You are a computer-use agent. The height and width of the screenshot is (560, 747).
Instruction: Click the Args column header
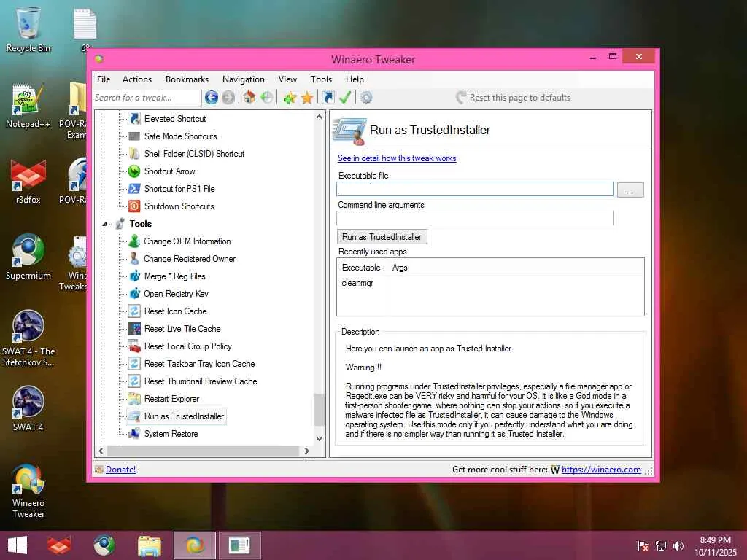tap(400, 268)
